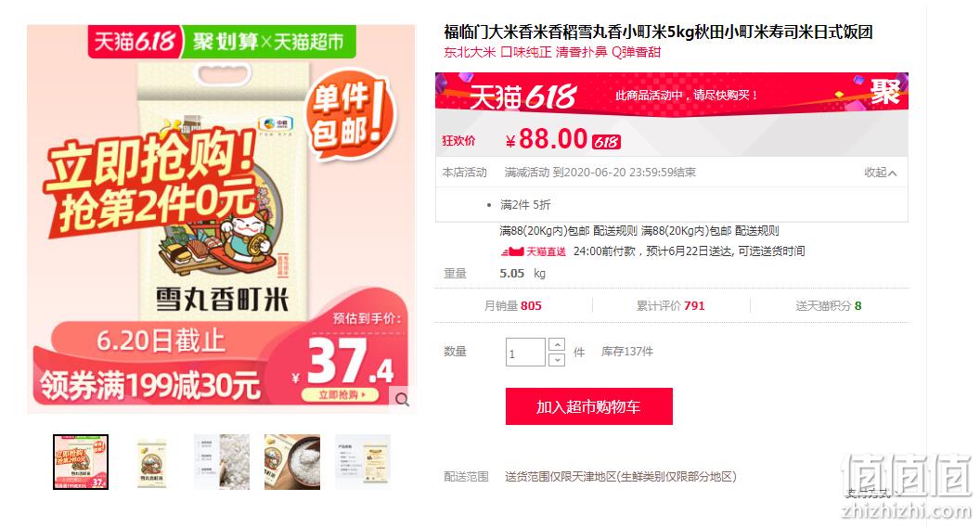Decrease quantity with the down arrow

(x=556, y=359)
